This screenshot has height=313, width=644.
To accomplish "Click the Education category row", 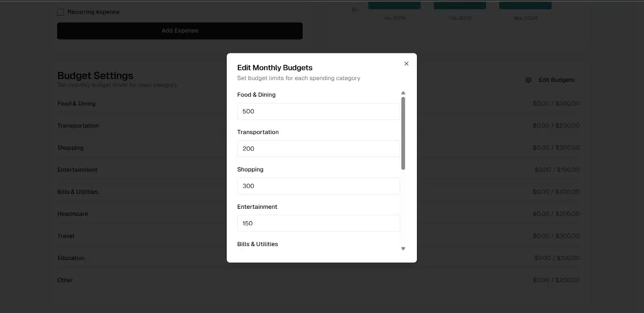I will coord(318,258).
